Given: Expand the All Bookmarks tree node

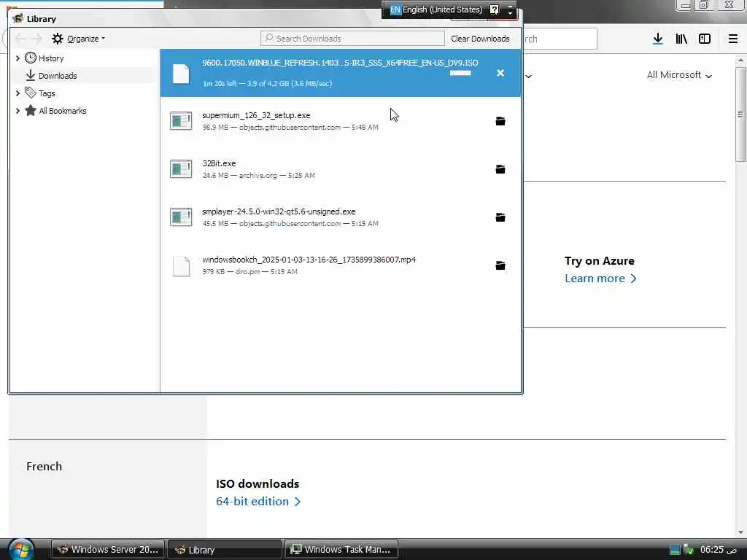Looking at the screenshot, I should point(18,111).
